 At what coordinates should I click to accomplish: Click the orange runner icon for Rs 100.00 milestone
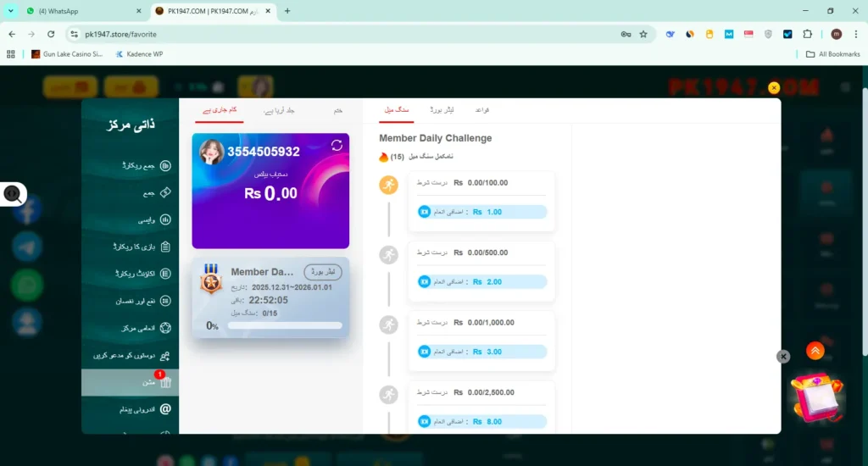[x=388, y=185]
